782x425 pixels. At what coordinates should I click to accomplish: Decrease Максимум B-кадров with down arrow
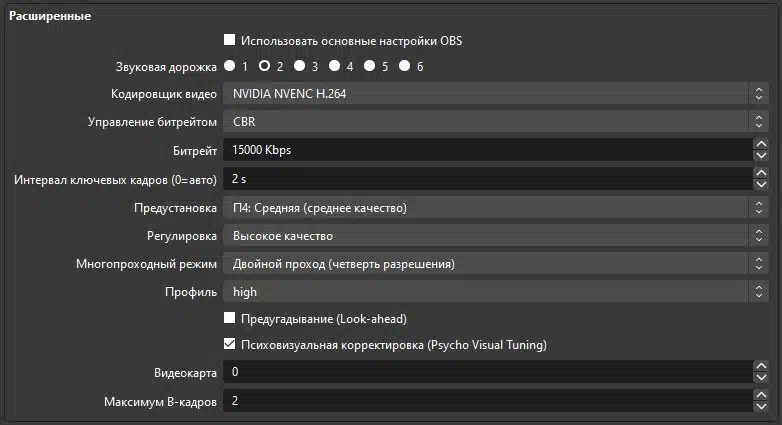coord(761,407)
